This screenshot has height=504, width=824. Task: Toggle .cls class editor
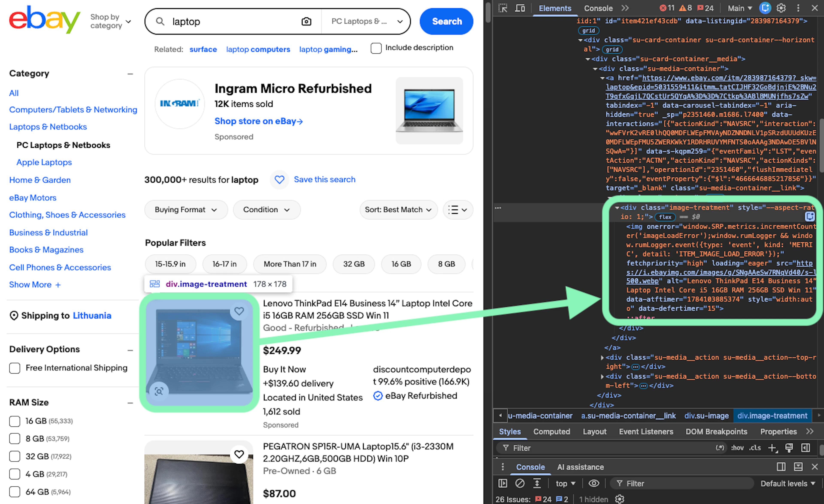pyautogui.click(x=755, y=448)
